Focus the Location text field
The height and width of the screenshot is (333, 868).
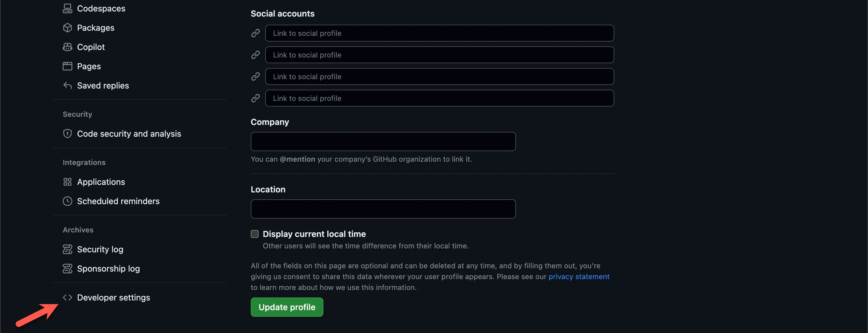(x=383, y=209)
